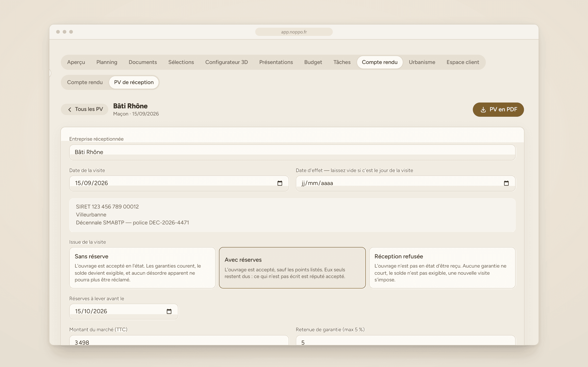Click the Entreprise réceptionnée field
Image resolution: width=588 pixels, height=367 pixels.
[292, 152]
